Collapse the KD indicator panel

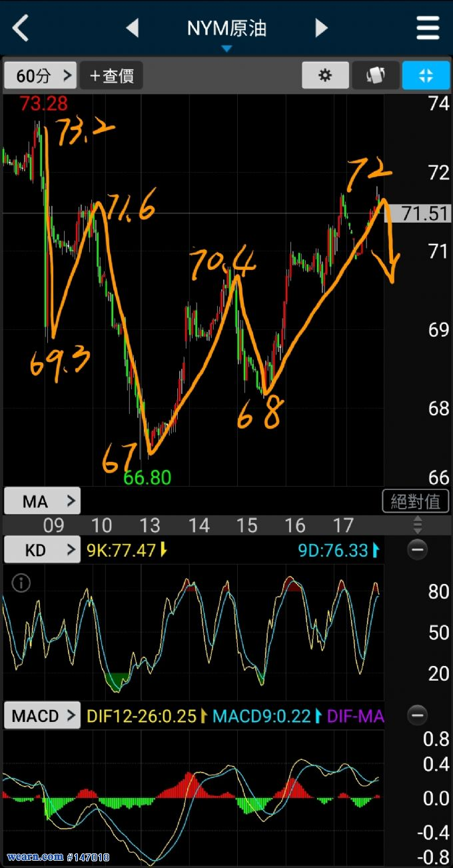tap(418, 550)
